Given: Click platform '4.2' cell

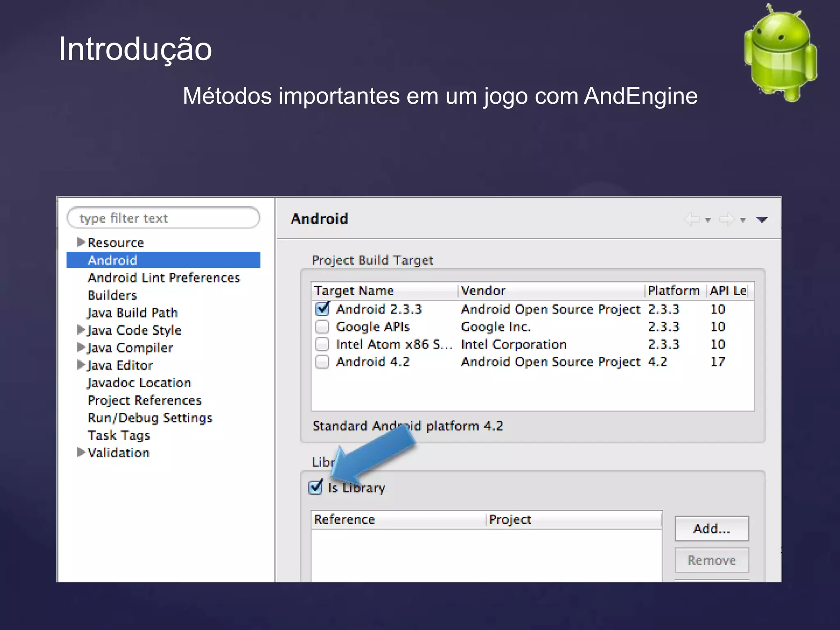Looking at the screenshot, I should 657,362.
